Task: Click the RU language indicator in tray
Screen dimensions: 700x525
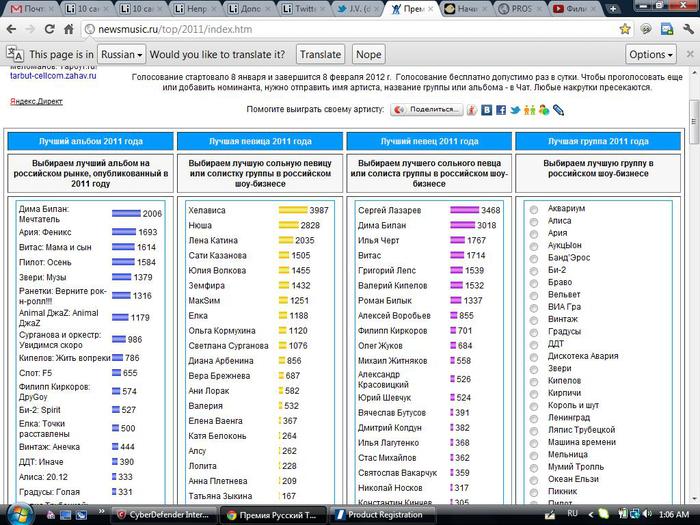Action: [x=572, y=514]
